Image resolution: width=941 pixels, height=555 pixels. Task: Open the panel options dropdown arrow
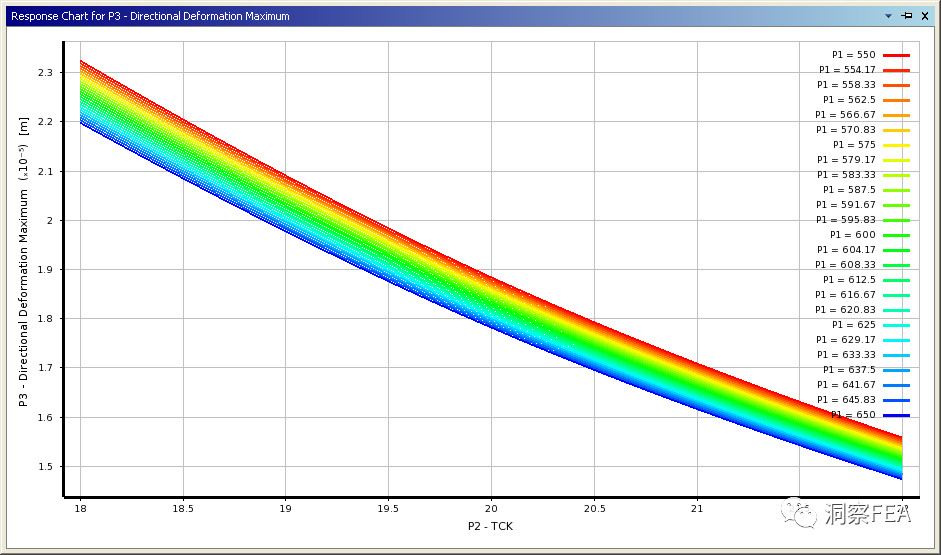coord(888,16)
